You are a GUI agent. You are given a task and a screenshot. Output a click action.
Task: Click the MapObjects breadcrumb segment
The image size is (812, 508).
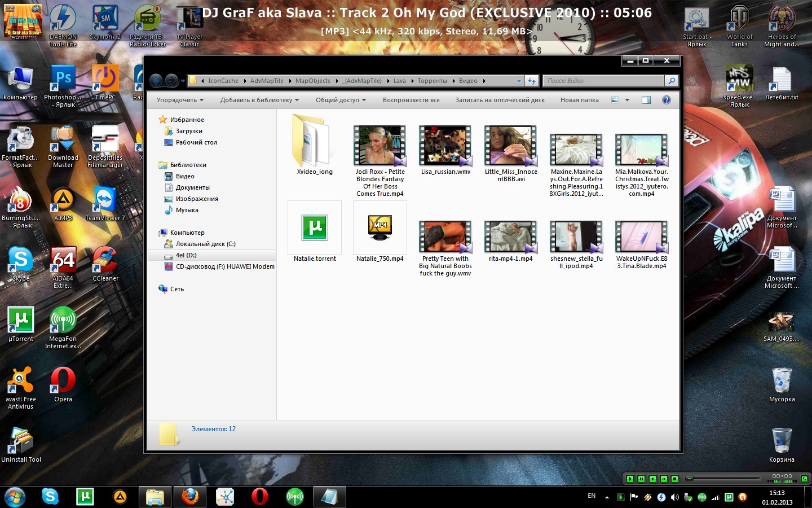pos(313,81)
